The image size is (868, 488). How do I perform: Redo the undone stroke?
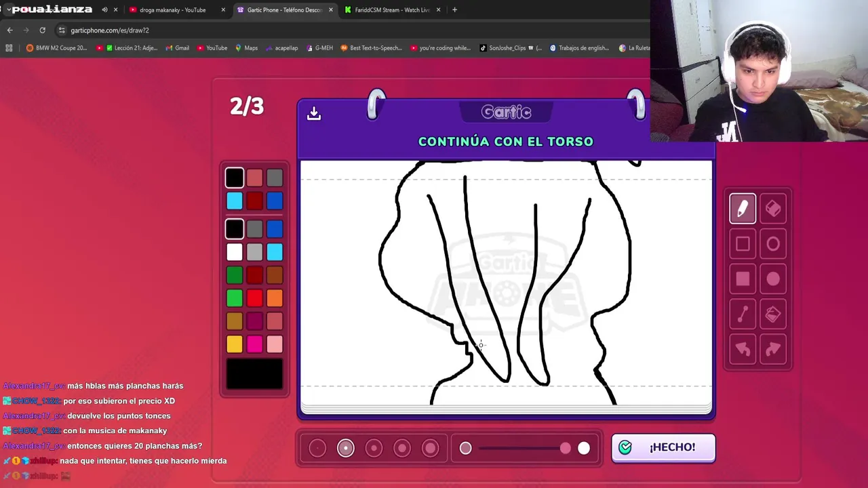[x=773, y=350]
